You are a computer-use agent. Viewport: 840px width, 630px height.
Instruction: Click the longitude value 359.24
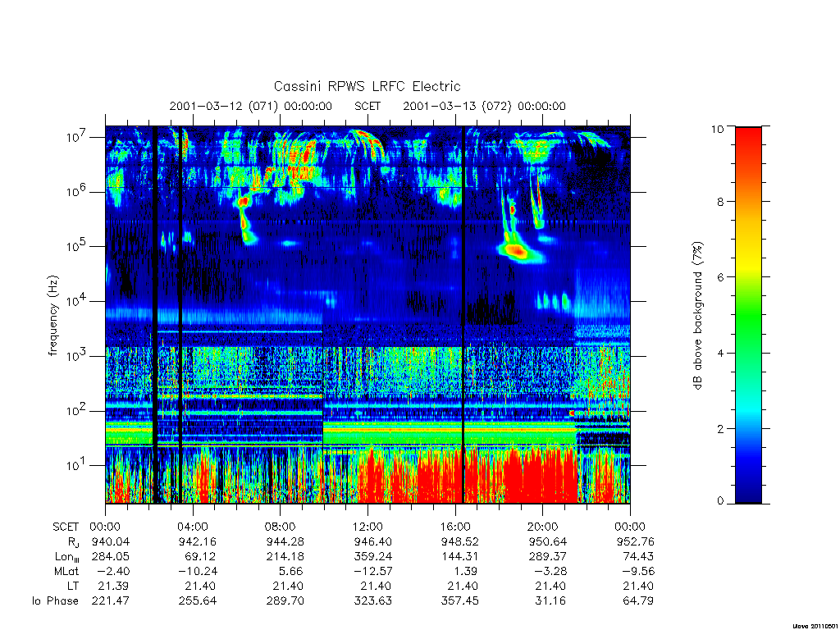(373, 557)
